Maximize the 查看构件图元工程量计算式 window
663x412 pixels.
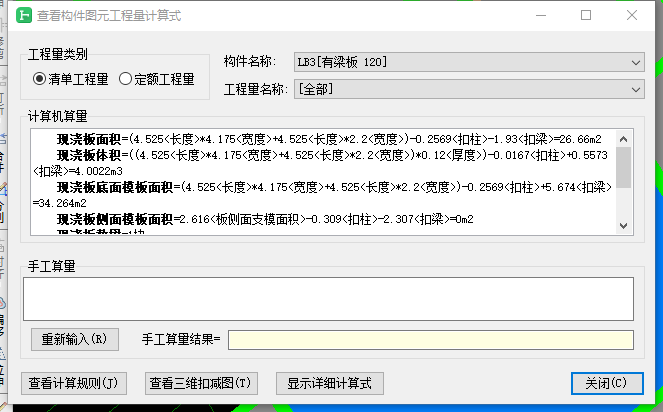point(586,15)
